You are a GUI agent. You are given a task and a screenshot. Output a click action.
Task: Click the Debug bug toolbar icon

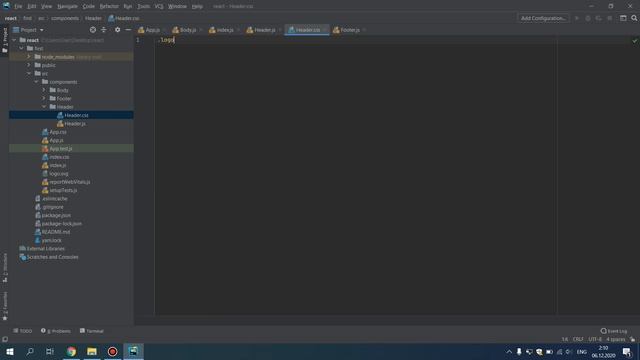(588, 18)
